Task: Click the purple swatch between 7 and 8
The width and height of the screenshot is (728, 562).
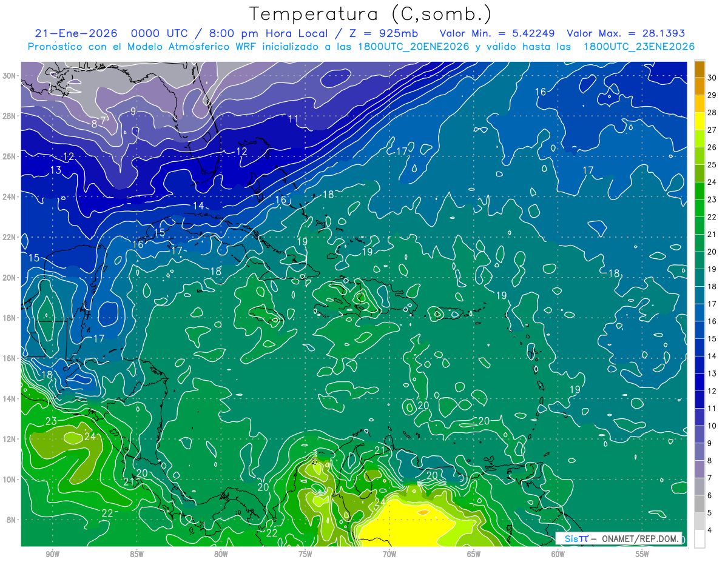Action: coord(699,469)
